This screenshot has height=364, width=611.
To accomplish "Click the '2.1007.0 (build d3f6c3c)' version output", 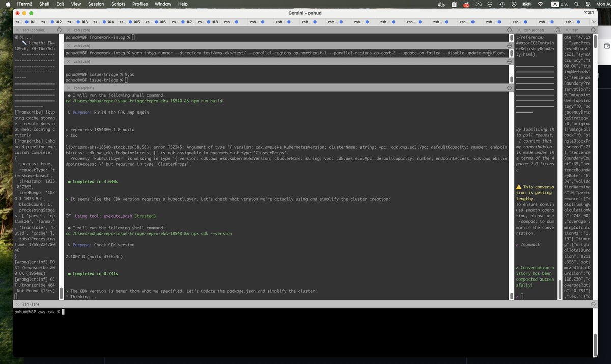I will tap(94, 256).
